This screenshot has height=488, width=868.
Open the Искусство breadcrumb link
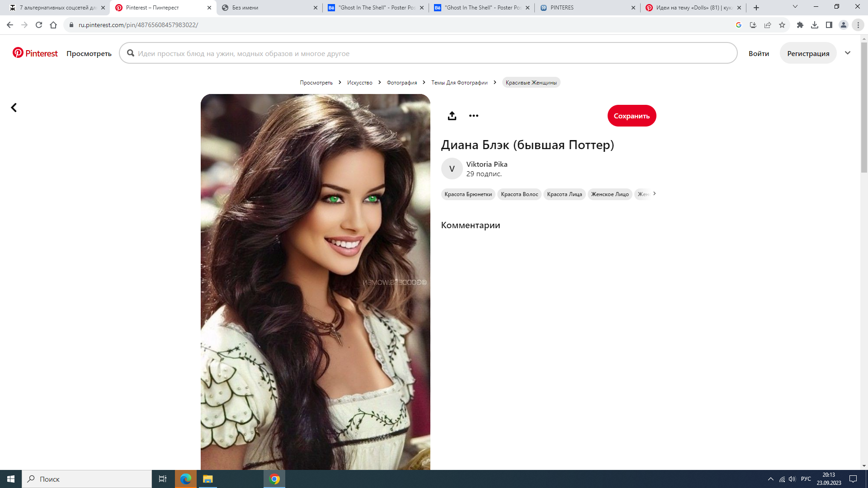pyautogui.click(x=359, y=82)
